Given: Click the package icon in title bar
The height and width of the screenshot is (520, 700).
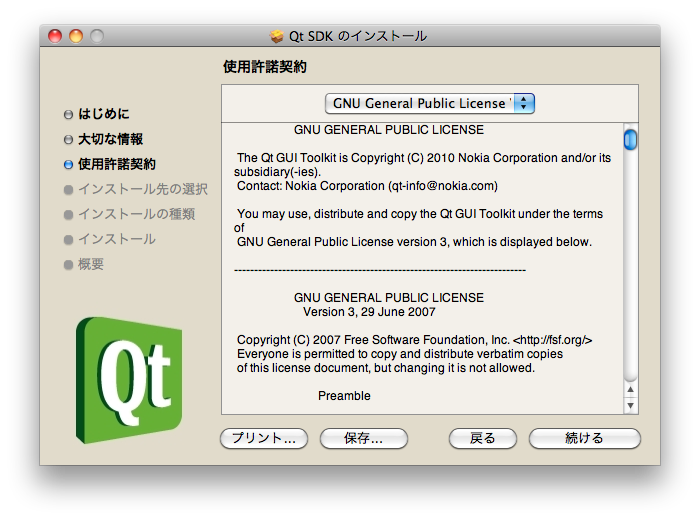Looking at the screenshot, I should click(277, 36).
